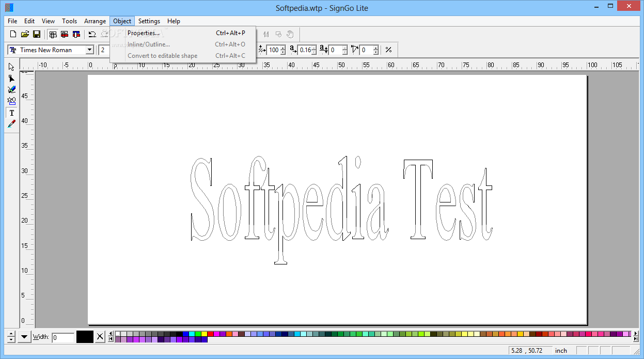
Task: Open the Tools menu
Action: point(69,21)
